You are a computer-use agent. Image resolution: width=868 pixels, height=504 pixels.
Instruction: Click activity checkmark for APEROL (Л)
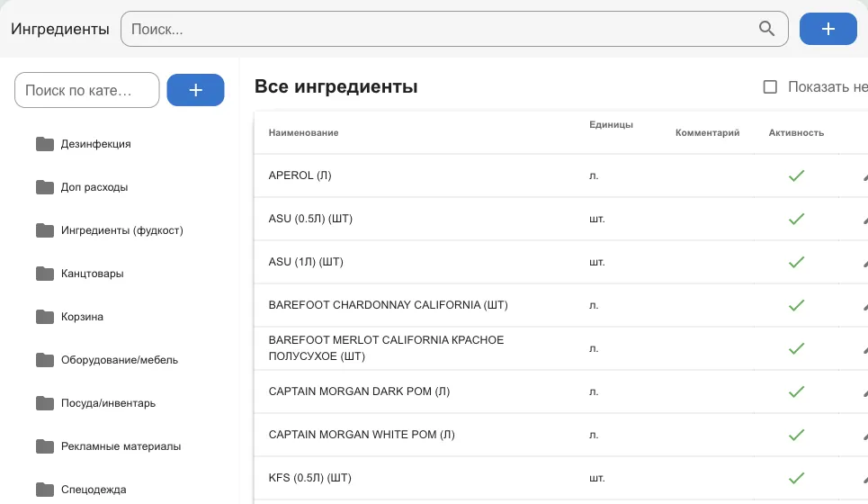pyautogui.click(x=796, y=175)
